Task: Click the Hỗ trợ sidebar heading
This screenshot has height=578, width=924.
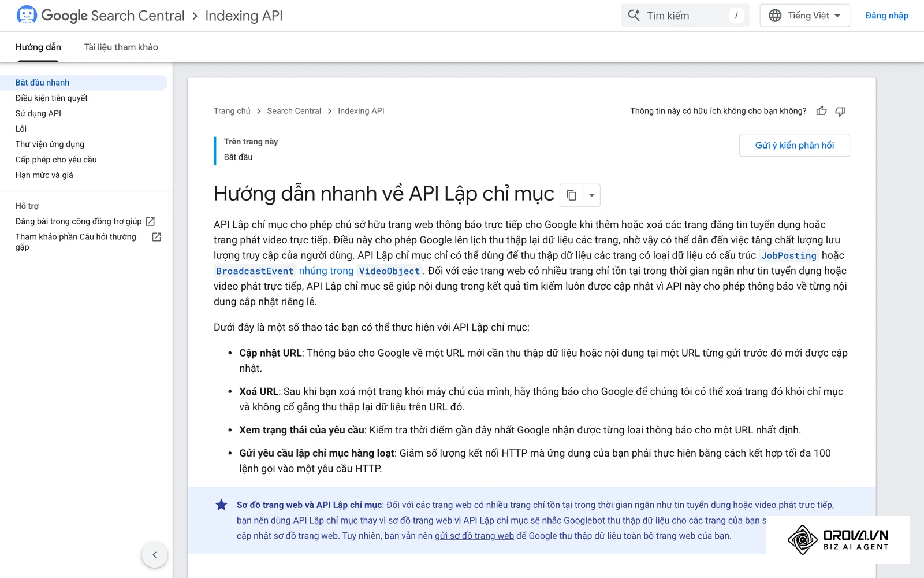Action: pos(27,206)
